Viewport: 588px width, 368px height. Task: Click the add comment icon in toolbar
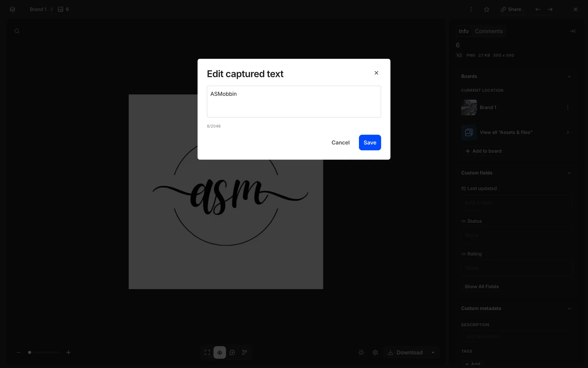click(x=232, y=352)
